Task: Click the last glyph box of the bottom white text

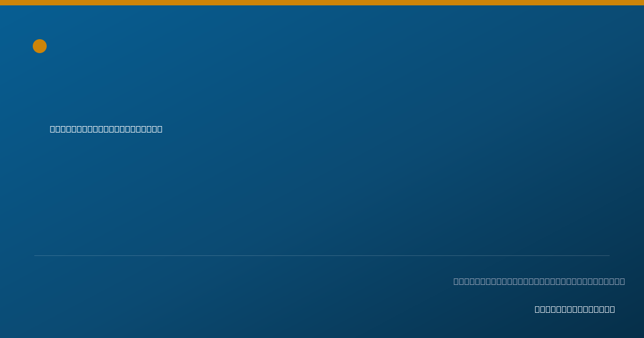Action: (x=612, y=309)
